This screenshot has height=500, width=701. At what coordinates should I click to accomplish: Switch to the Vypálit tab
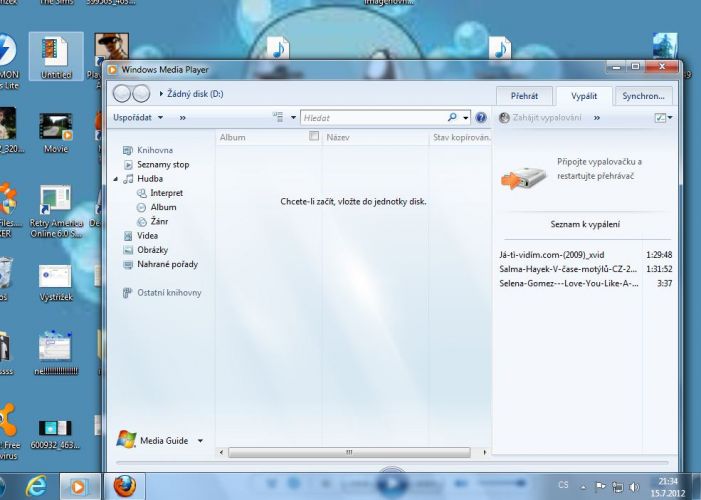tap(584, 96)
